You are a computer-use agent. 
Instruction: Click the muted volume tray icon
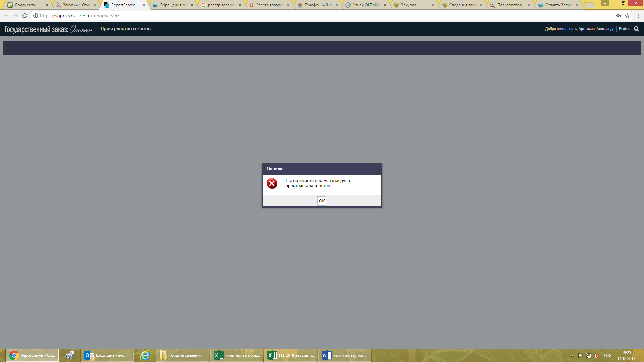point(596,356)
